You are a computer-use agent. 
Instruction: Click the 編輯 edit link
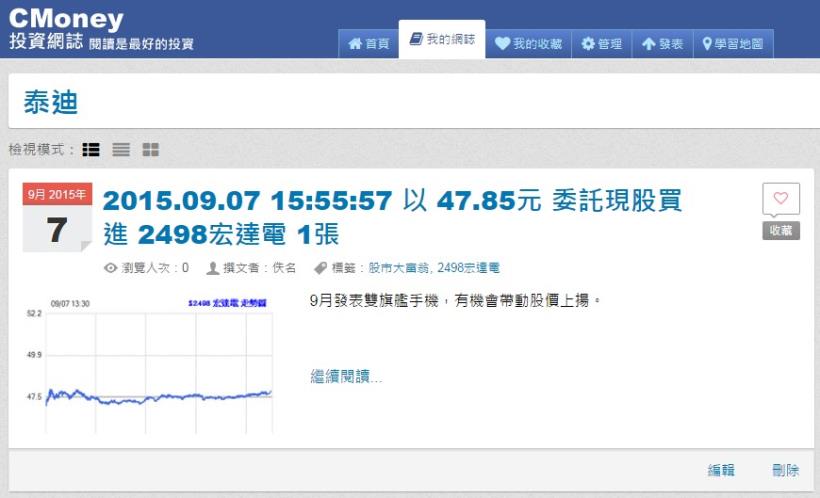pos(721,470)
